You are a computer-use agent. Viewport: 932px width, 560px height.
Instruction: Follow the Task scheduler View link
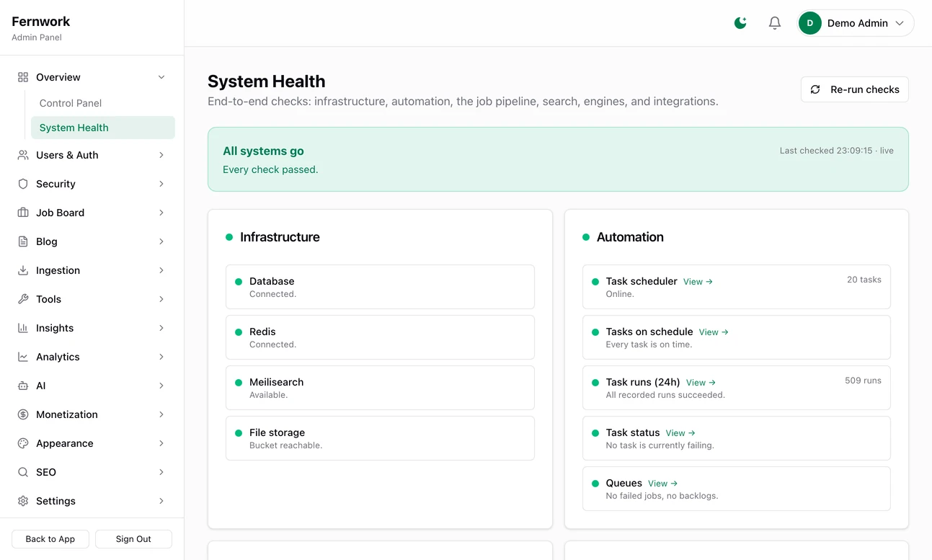[x=698, y=282]
